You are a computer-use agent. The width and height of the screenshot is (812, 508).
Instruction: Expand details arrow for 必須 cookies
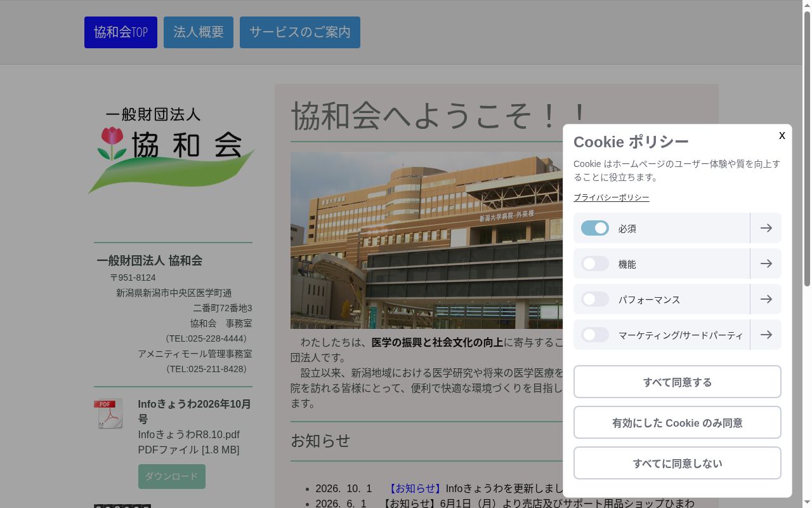coord(766,228)
